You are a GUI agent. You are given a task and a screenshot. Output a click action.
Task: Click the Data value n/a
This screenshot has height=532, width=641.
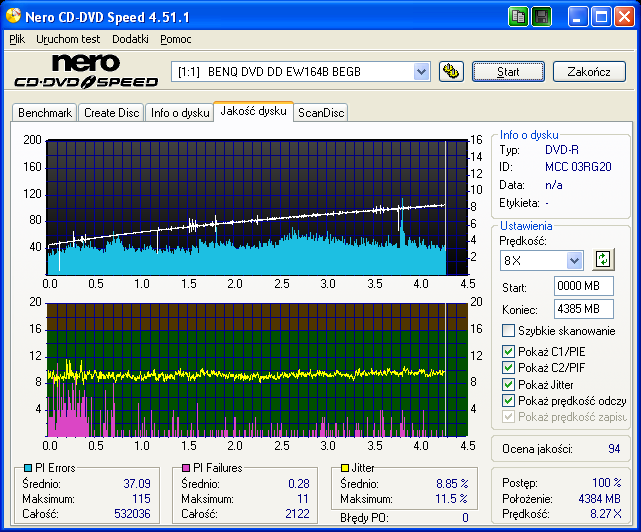tap(554, 185)
